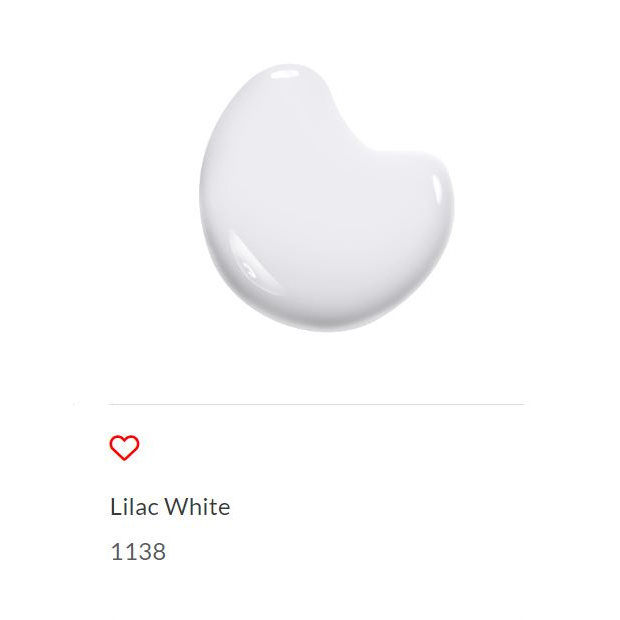The height and width of the screenshot is (620, 620).
Task: View details for paint number 1138
Action: tap(138, 552)
